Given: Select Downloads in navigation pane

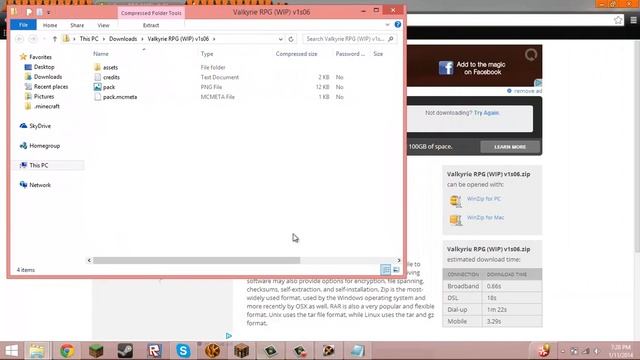Looking at the screenshot, I should click(48, 77).
